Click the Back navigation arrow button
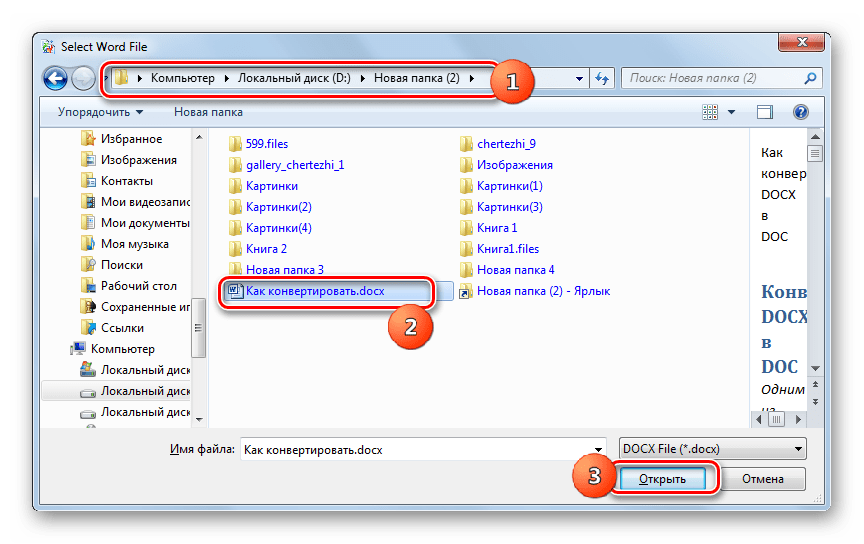Screen dimensions: 864x544 coord(55,78)
